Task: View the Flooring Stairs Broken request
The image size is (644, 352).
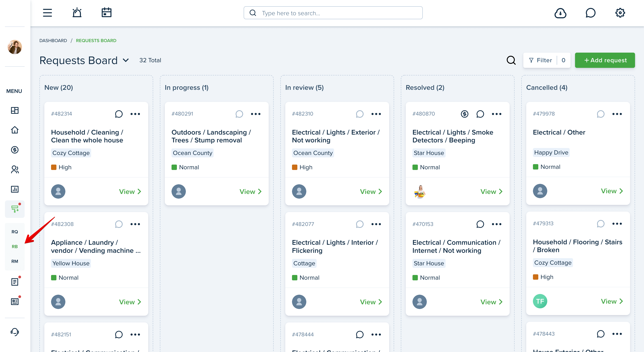Action: [x=612, y=301]
